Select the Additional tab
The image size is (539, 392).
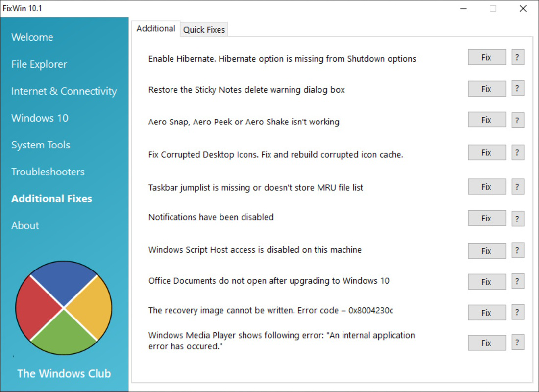[156, 28]
